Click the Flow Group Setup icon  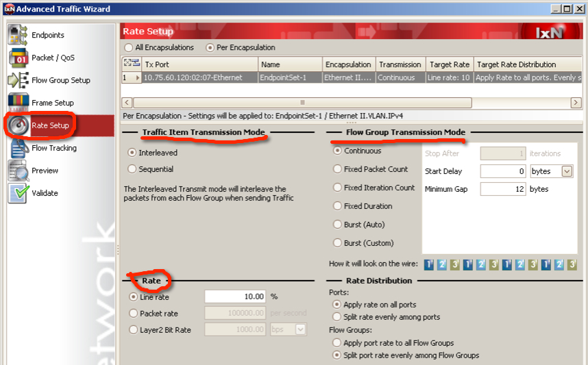tap(18, 80)
